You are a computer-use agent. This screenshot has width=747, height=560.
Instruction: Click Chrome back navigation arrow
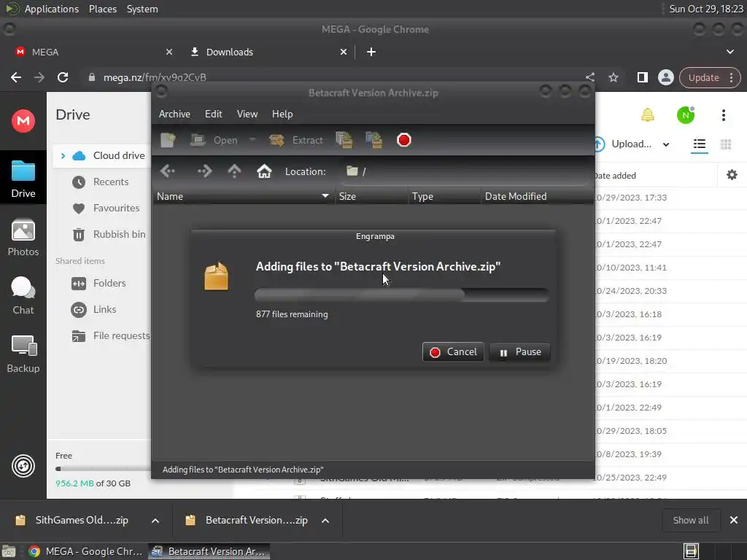pos(16,77)
